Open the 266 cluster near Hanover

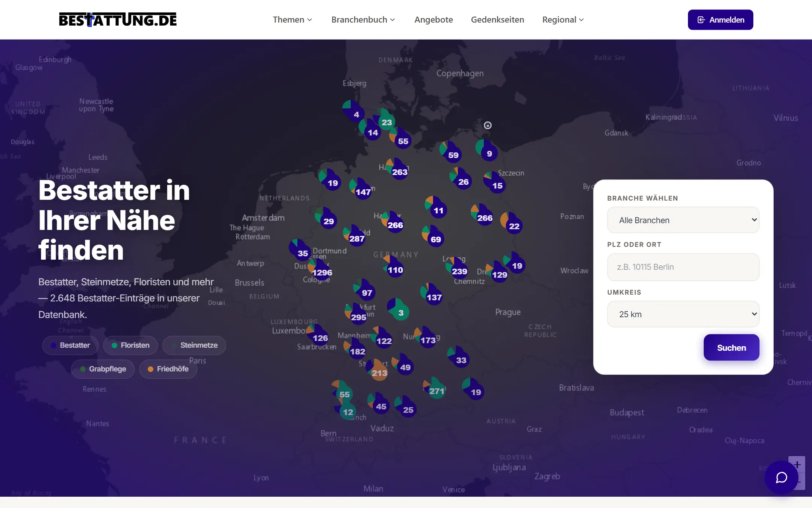click(393, 222)
